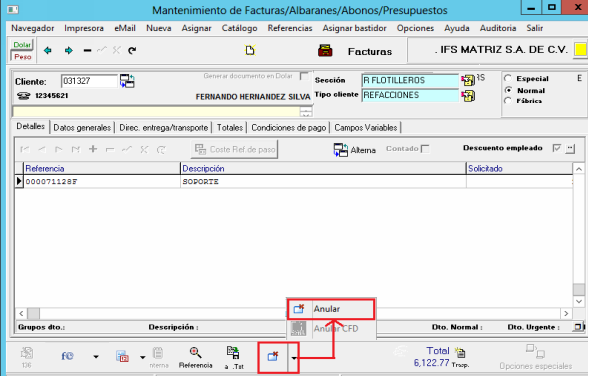Click the Anular document icon in bottom toolbar
Image resolution: width=591 pixels, height=377 pixels.
pyautogui.click(x=273, y=356)
